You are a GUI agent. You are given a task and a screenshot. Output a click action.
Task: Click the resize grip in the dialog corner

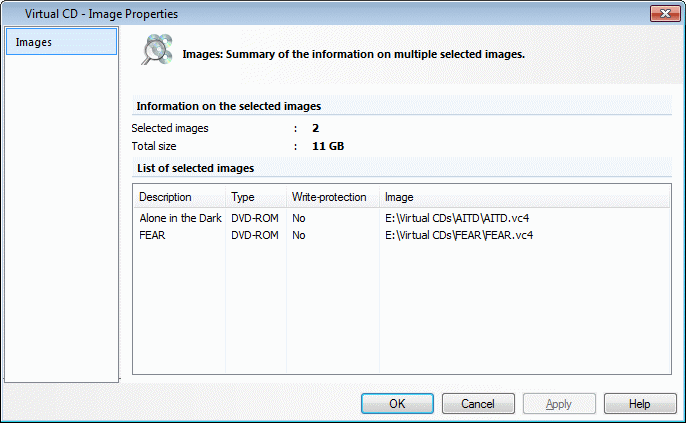(679, 416)
